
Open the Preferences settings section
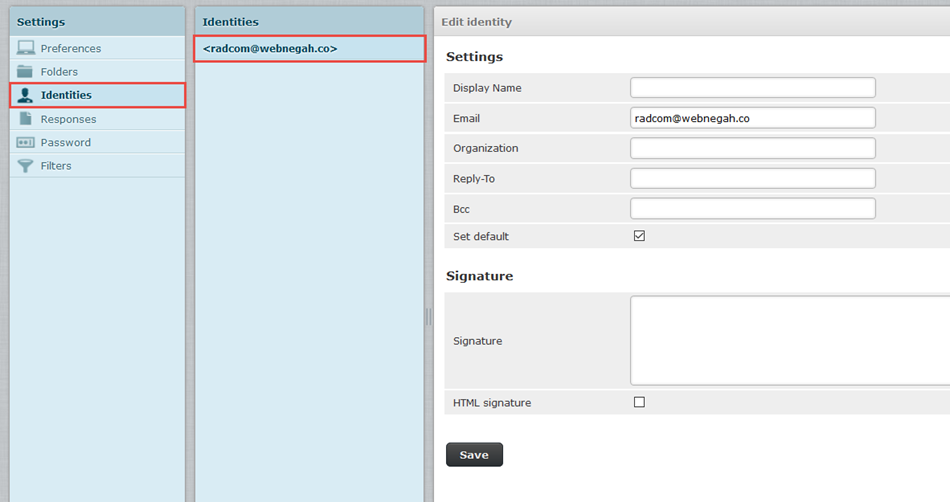click(x=70, y=48)
